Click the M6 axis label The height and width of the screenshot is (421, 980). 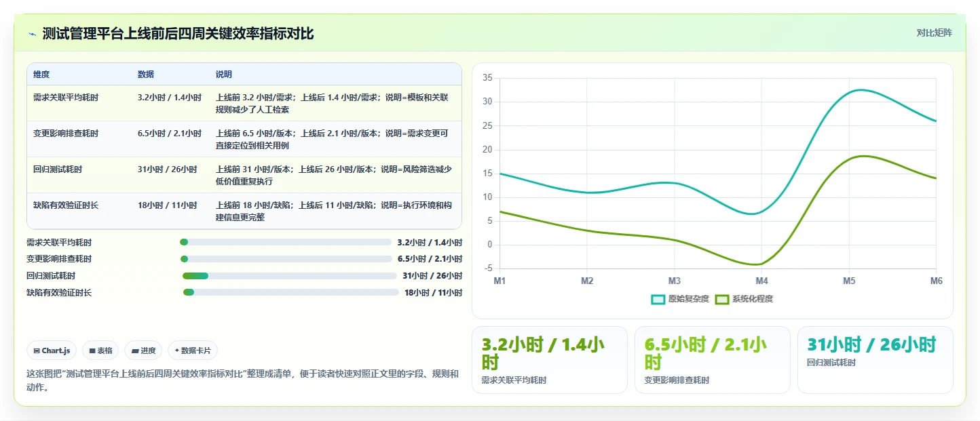coord(936,281)
